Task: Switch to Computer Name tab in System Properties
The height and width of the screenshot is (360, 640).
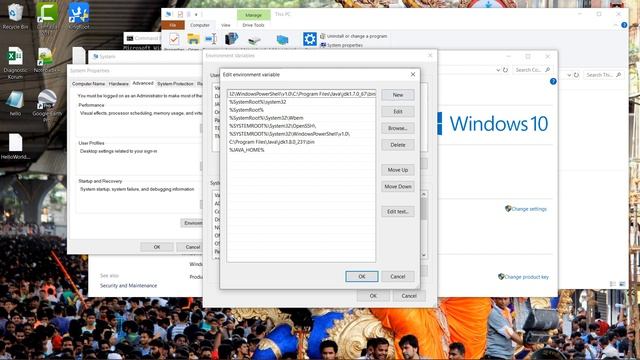Action: click(88, 84)
